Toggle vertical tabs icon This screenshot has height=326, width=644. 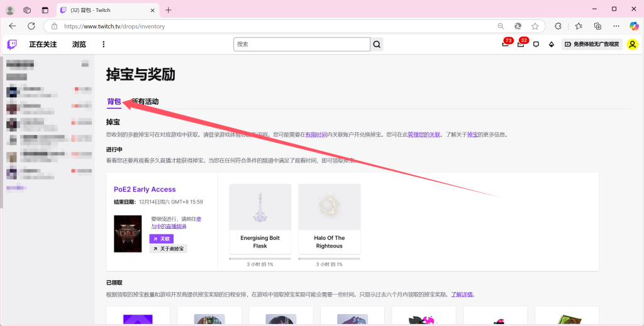[x=45, y=10]
